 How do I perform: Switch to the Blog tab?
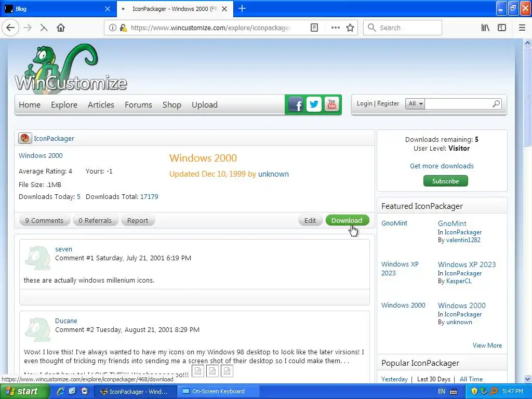click(x=58, y=9)
